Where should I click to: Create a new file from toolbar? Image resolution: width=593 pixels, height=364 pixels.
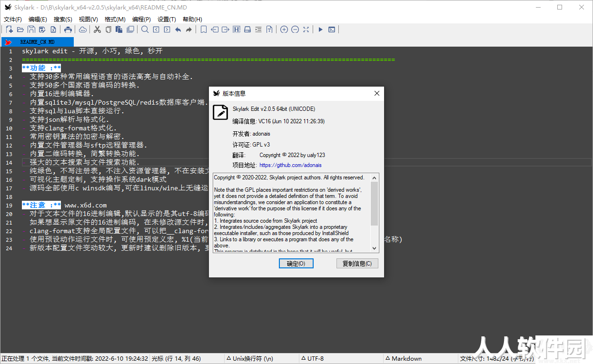9,30
